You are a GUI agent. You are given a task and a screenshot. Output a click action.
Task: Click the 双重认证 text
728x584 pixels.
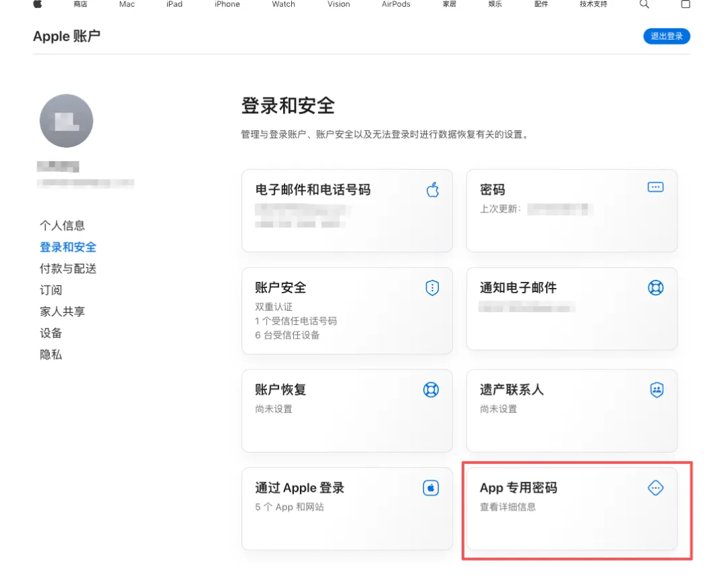[274, 307]
